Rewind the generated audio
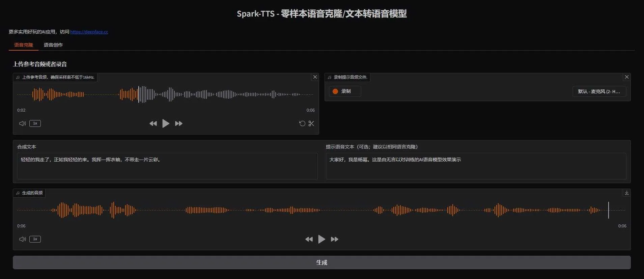Image resolution: width=644 pixels, height=279 pixels. (x=309, y=239)
